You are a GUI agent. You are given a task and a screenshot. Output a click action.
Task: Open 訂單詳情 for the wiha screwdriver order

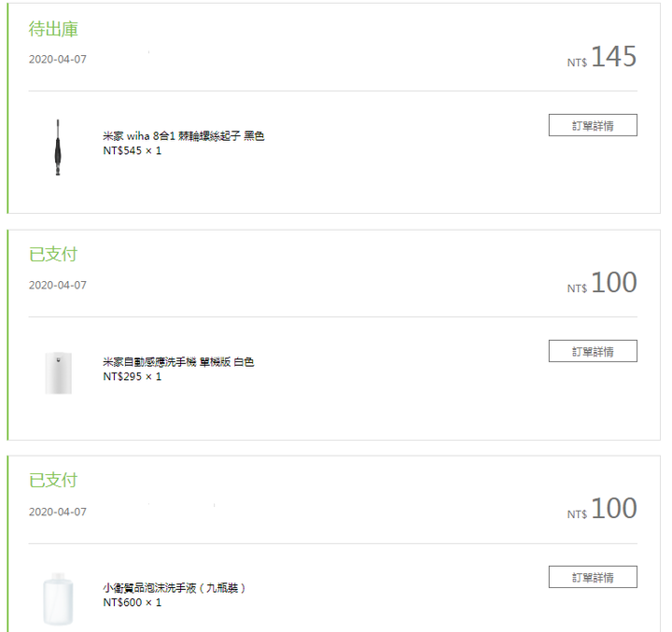click(593, 125)
